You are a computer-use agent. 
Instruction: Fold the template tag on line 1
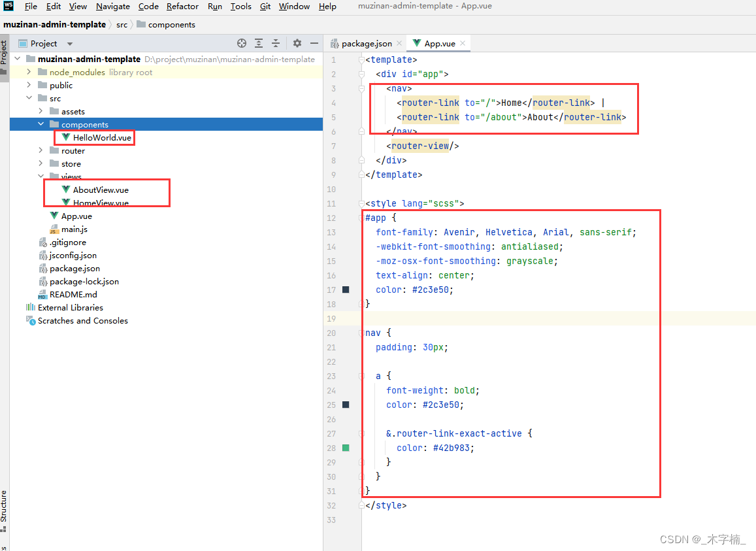[x=361, y=60]
